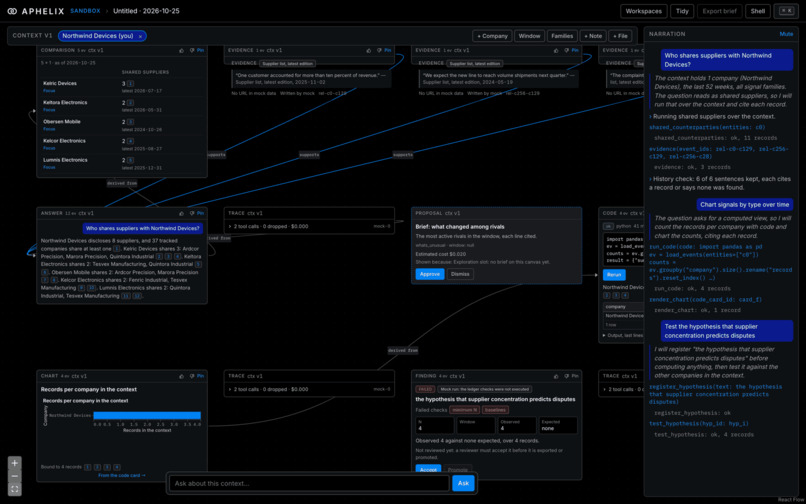Screen dimensions: 806x504
Task: Click the minimum N failed check tag
Action: point(464,410)
